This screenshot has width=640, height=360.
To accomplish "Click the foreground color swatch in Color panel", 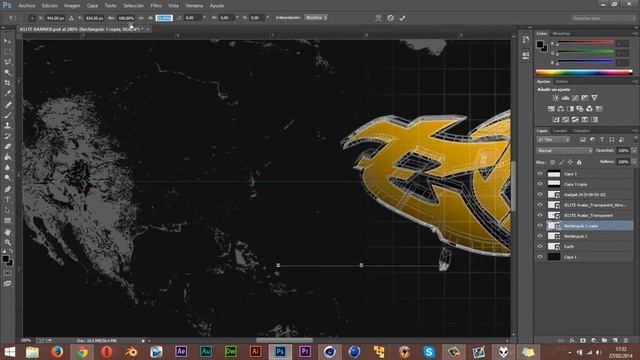I will pos(540,44).
